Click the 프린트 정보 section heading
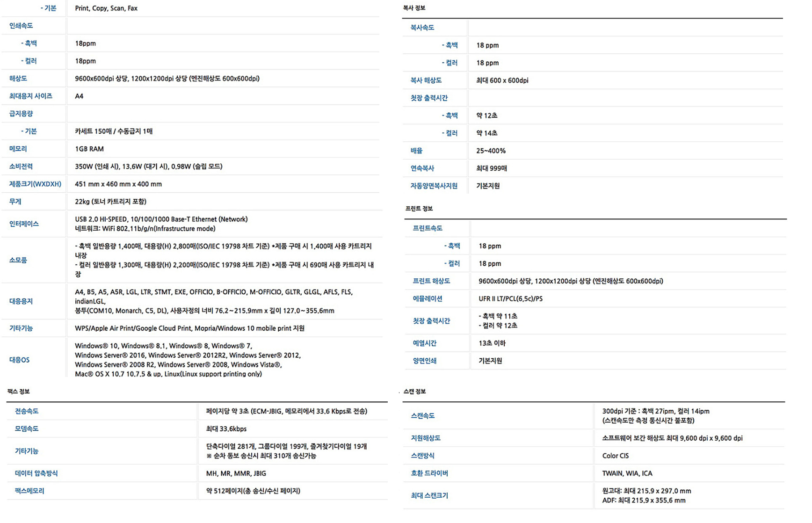812x523 pixels. click(x=419, y=209)
